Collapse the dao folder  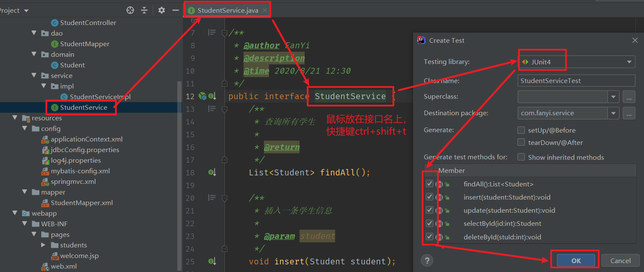point(34,33)
